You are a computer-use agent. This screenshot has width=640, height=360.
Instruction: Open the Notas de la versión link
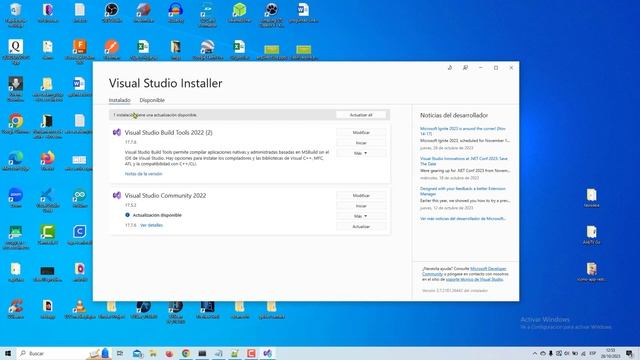[x=143, y=174]
